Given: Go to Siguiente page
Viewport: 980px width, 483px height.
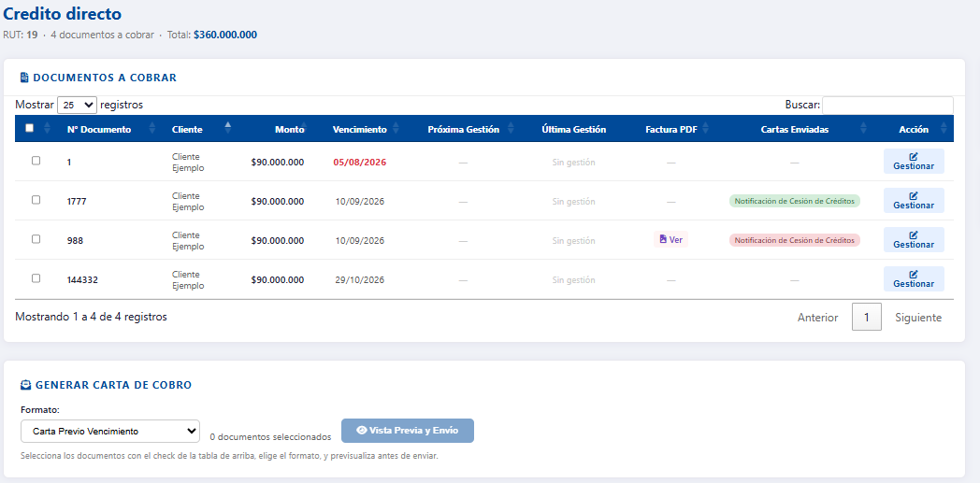Looking at the screenshot, I should [918, 318].
